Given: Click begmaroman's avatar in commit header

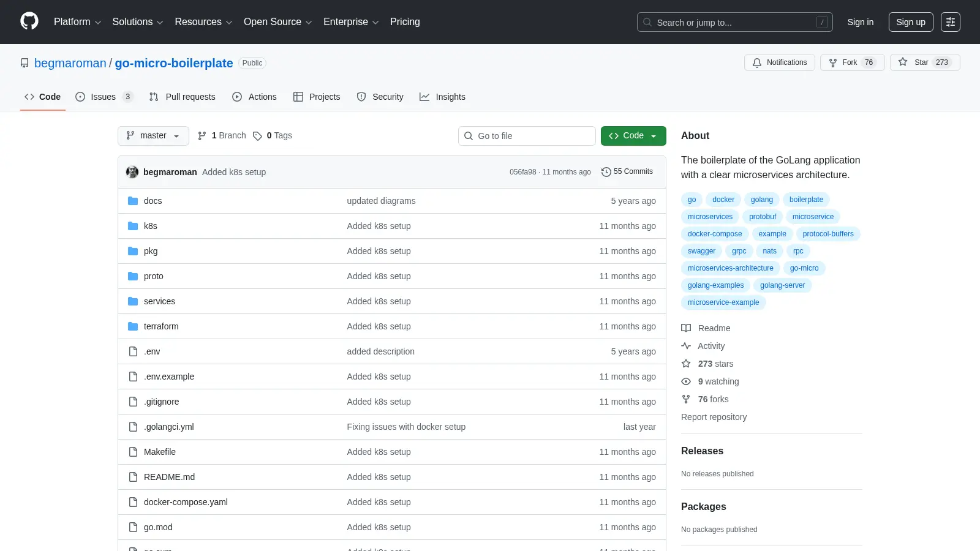Looking at the screenshot, I should tap(132, 172).
